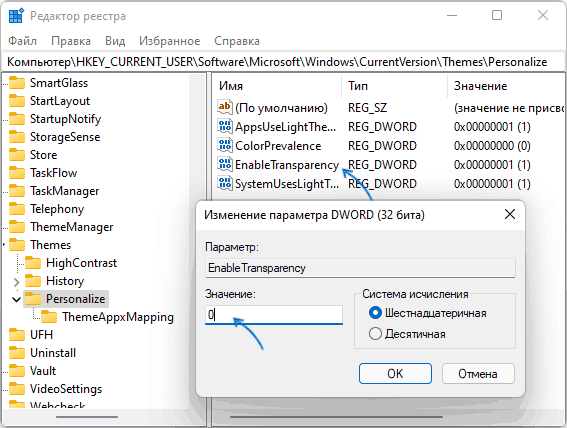Open the Вид menu
567x428 pixels.
[x=115, y=41]
